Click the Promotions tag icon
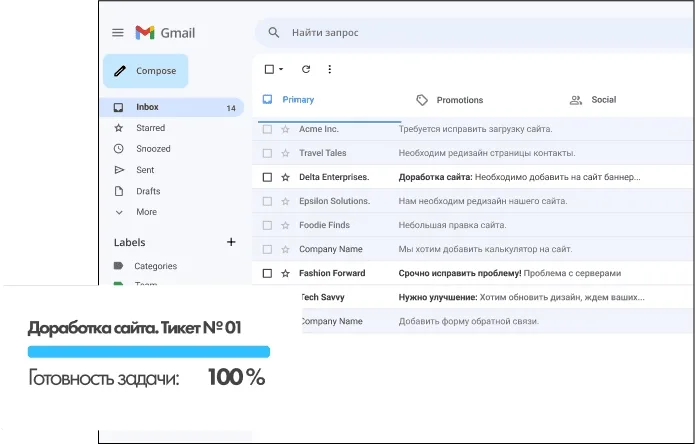The height and width of the screenshot is (444, 695). [422, 100]
